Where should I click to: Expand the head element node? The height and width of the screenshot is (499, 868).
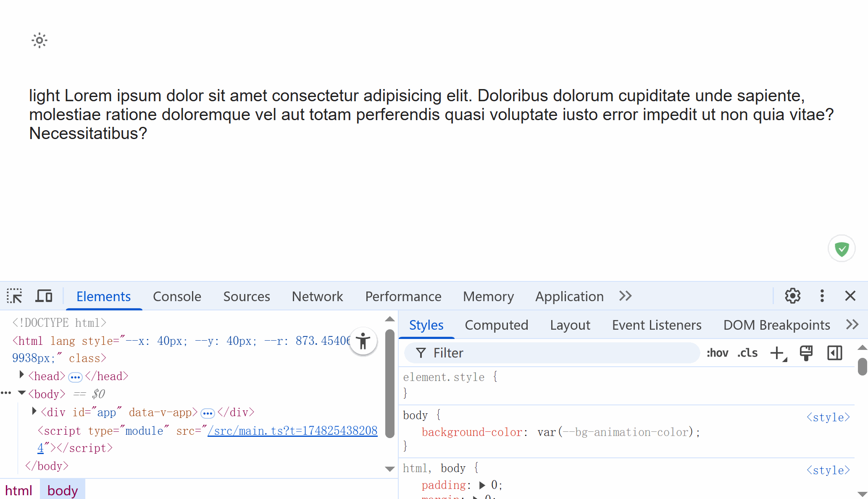pyautogui.click(x=22, y=375)
